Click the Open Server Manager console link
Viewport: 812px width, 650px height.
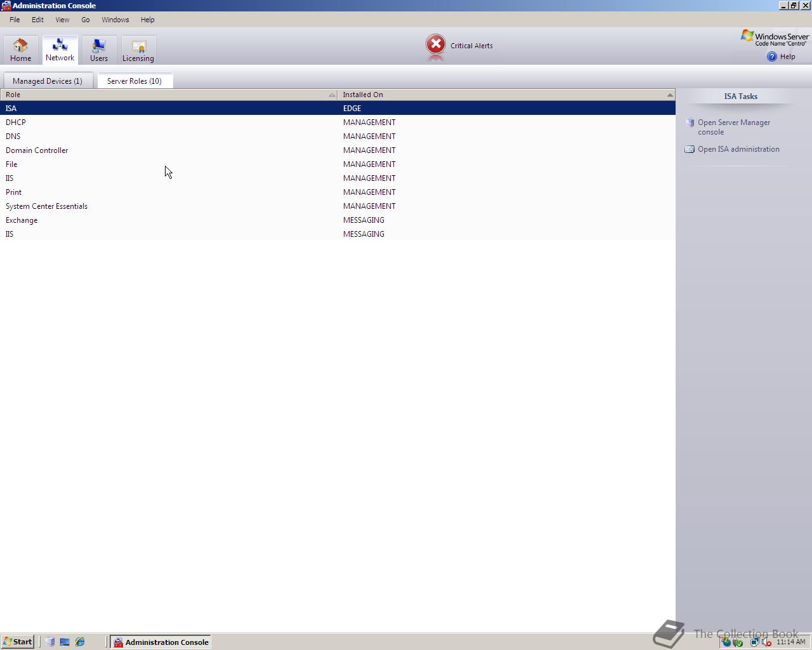[734, 127]
